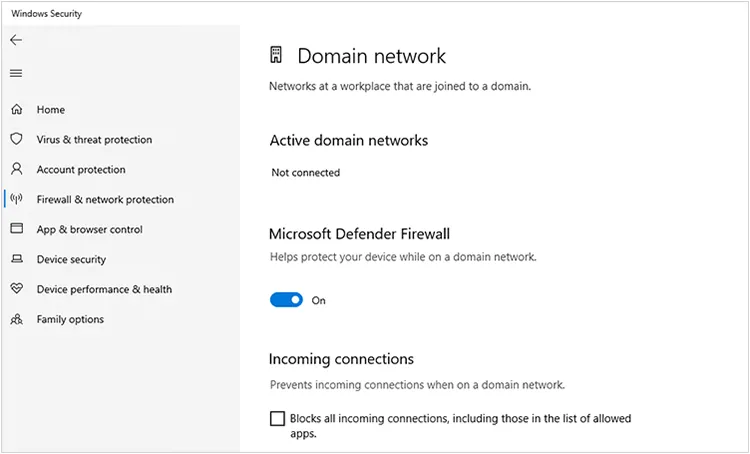
Task: Click the Device security sidebar label
Action: 71,260
